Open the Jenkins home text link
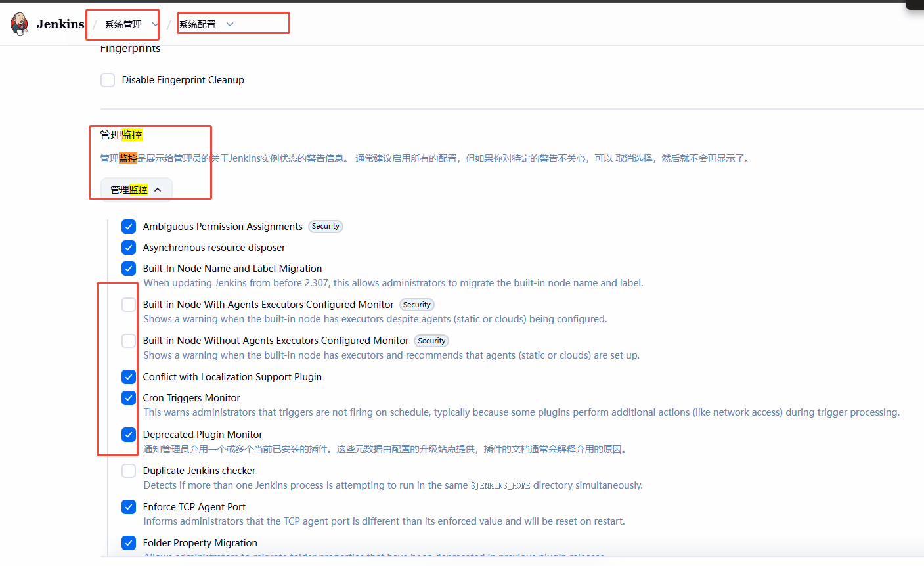Screen dimensions: 924x566 [x=60, y=24]
